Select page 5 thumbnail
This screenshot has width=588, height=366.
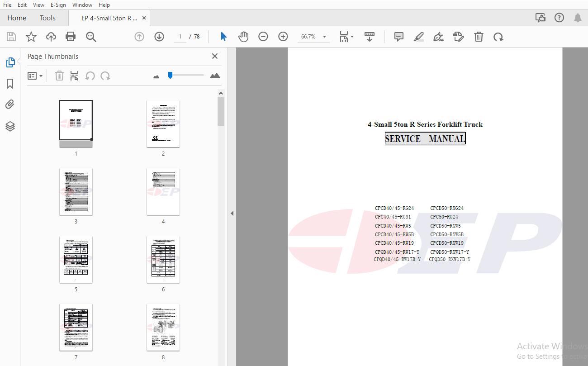click(x=76, y=259)
